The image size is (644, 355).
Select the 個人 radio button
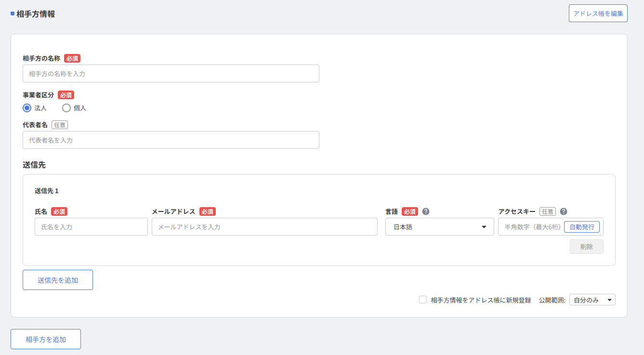pos(66,108)
